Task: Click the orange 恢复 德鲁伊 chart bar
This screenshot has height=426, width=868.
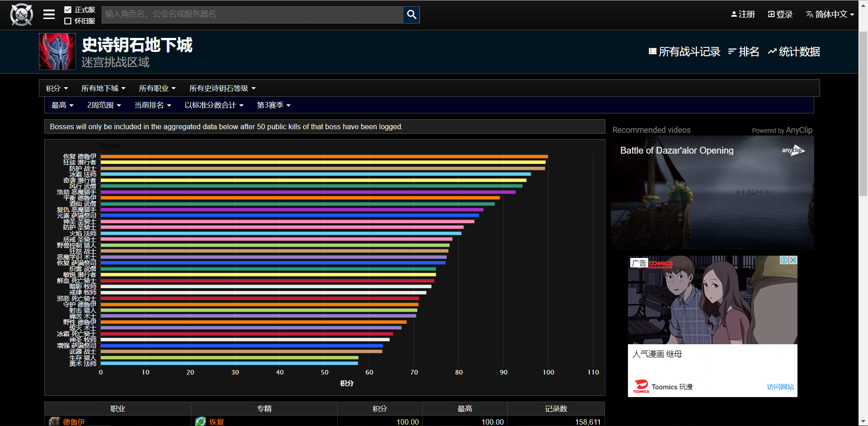Action: (324, 156)
